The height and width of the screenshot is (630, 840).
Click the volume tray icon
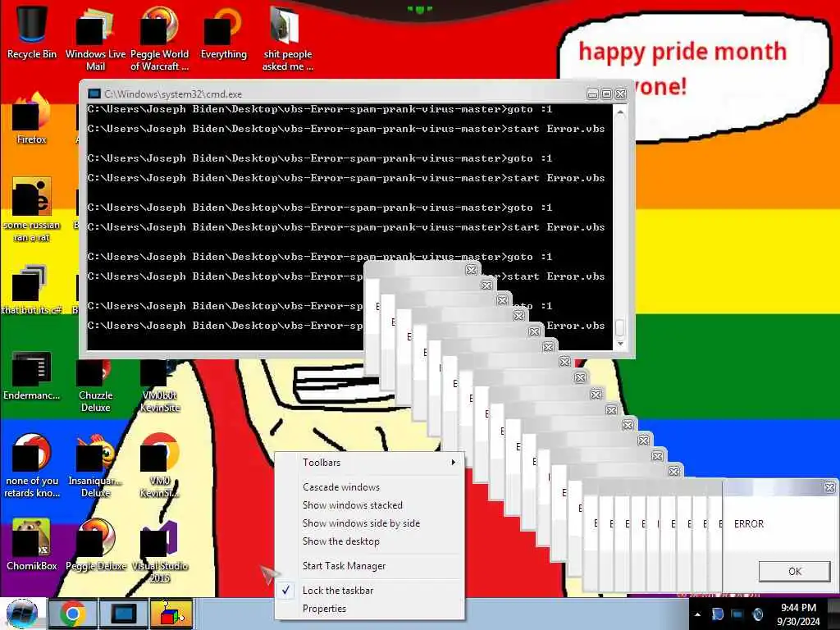pos(758,614)
